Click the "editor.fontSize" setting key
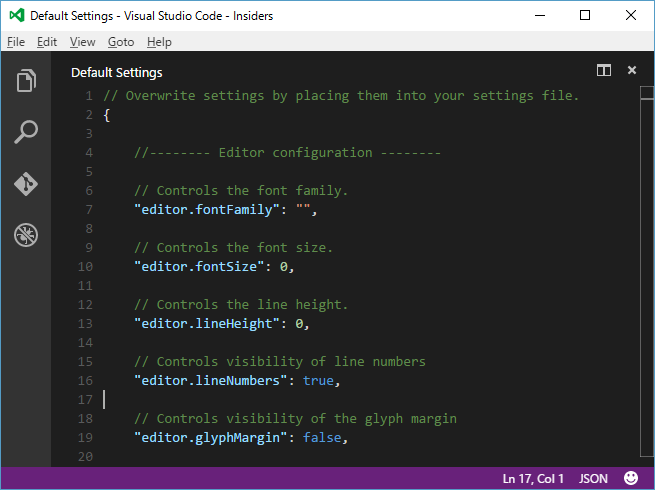655x490 pixels. pyautogui.click(x=199, y=267)
